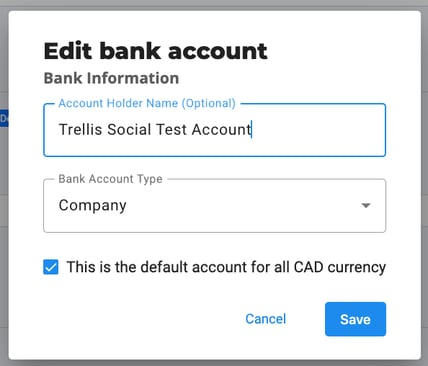Open the Bank Account Type dropdown
This screenshot has width=428, height=366.
215,206
